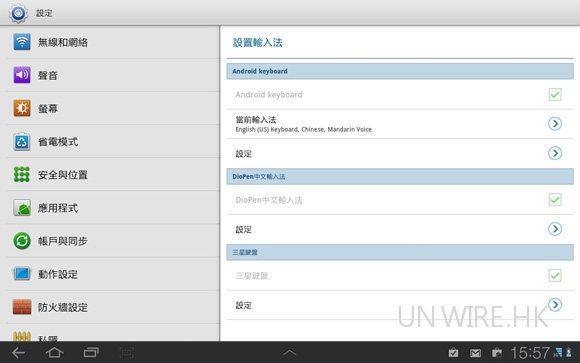Screen dimensions: 580x363
Task: Tap the greyed 三星鍵盤 row label
Action: click(x=252, y=276)
